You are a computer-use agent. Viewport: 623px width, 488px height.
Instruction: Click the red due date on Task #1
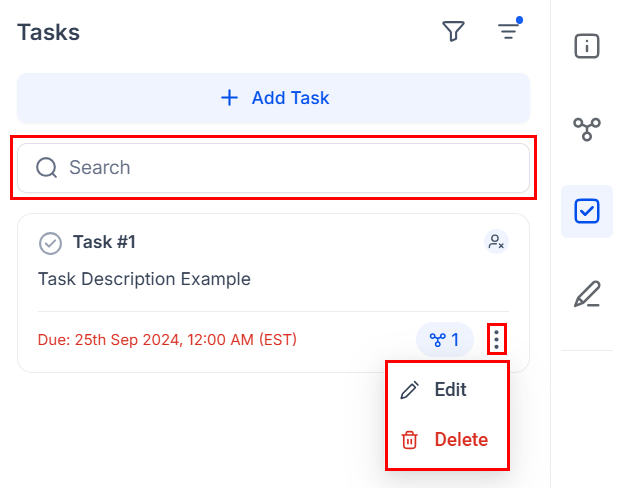point(167,340)
